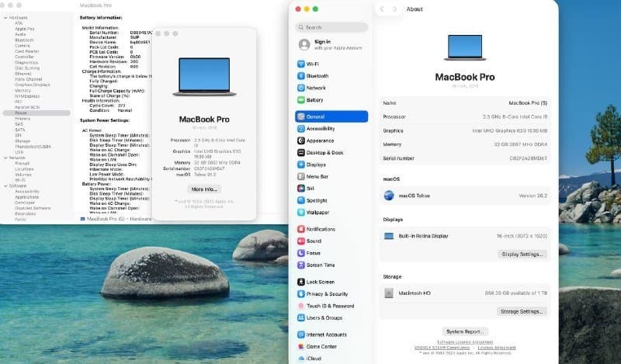Select Graphics/Displays in System Report sidebar
621x364 pixels.
(33, 85)
